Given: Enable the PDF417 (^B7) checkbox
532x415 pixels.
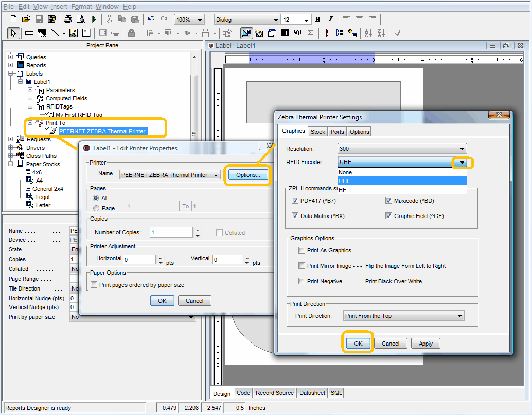Looking at the screenshot, I should point(295,201).
